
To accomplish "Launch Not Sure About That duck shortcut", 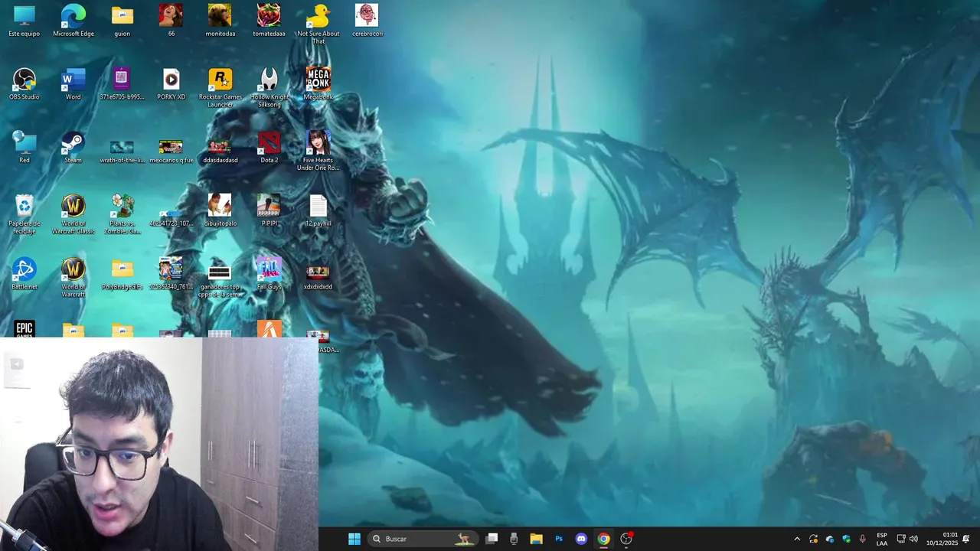I will point(318,24).
